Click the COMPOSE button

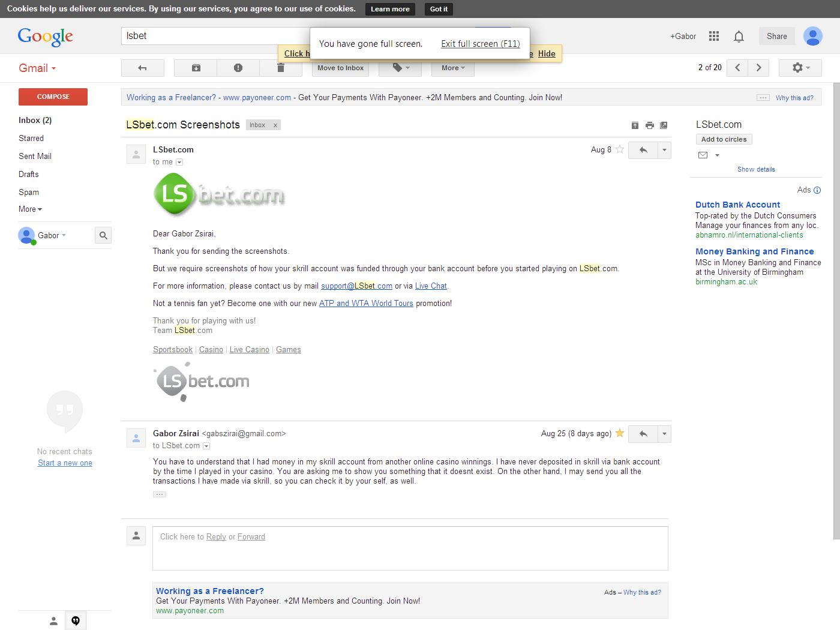click(53, 97)
